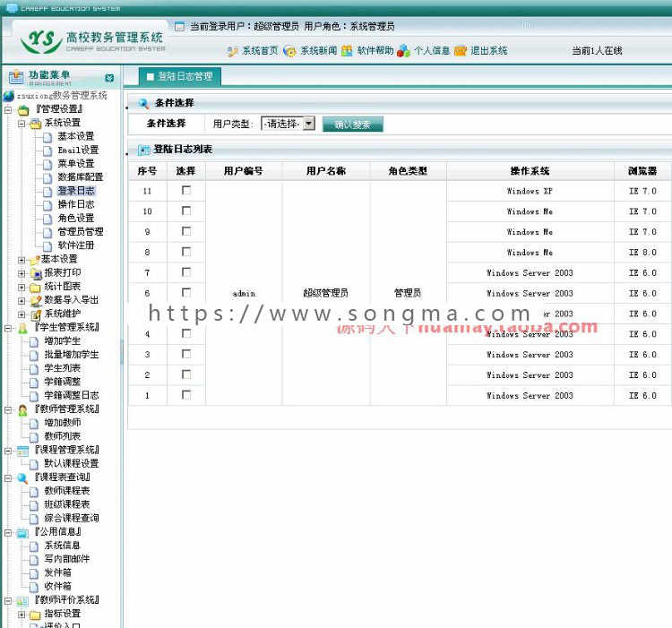Expand the 报表打印 tree node
Screen dimensions: 672x628
coord(22,273)
